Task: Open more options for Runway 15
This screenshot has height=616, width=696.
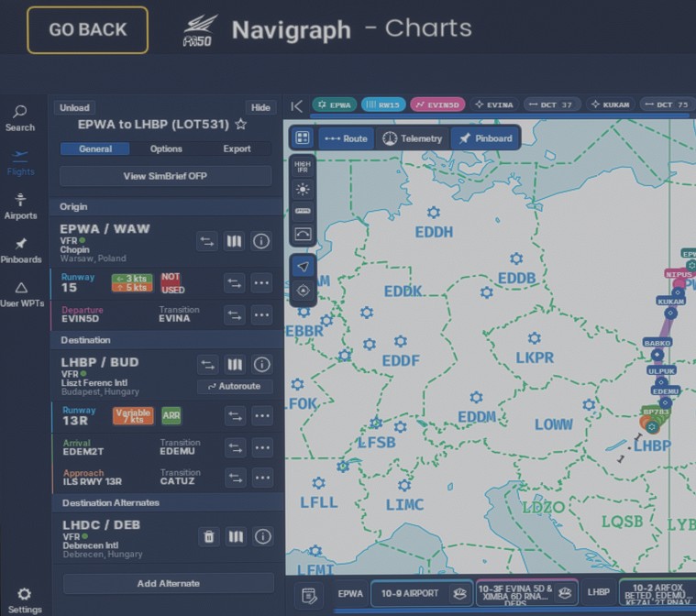Action: tap(261, 283)
